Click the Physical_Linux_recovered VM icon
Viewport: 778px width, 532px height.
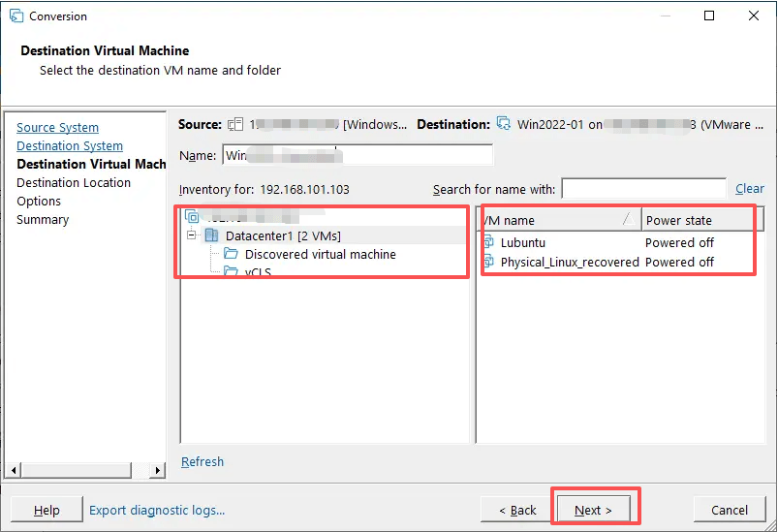coord(488,261)
